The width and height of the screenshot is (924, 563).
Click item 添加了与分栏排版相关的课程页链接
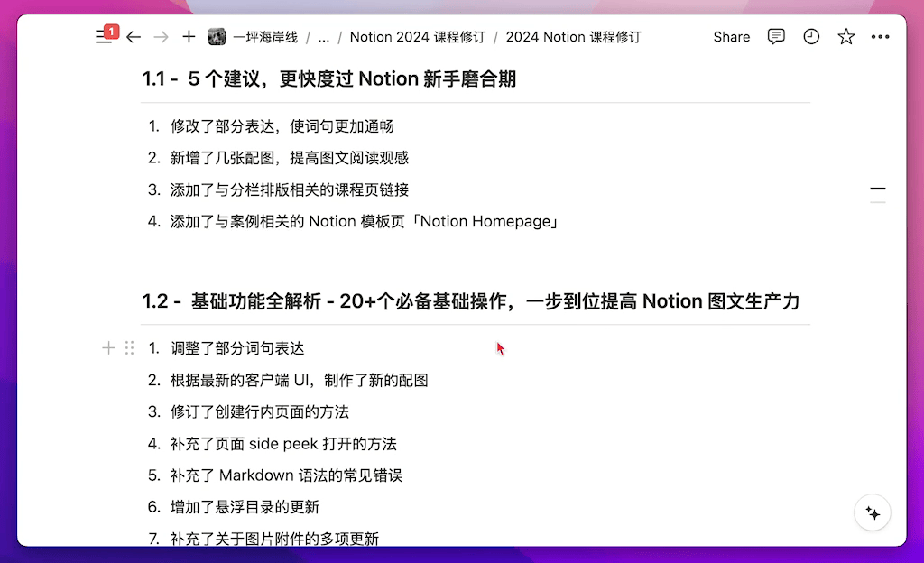click(x=290, y=189)
